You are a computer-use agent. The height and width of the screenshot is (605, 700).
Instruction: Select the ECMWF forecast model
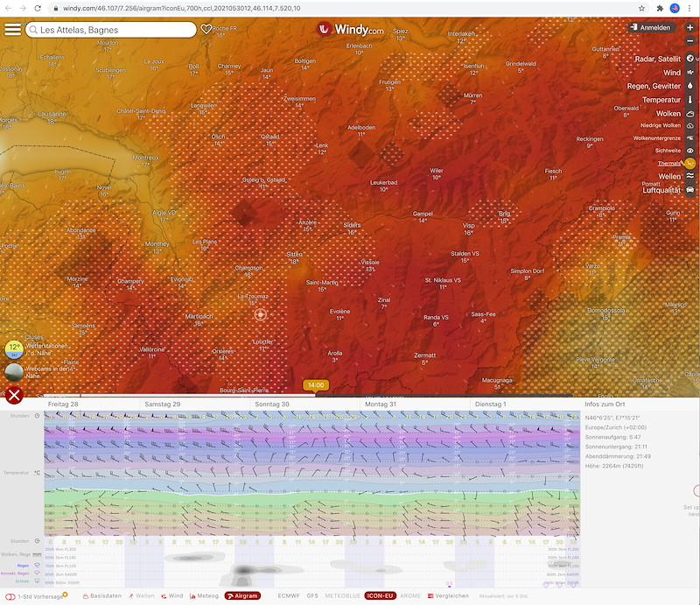coord(289,596)
